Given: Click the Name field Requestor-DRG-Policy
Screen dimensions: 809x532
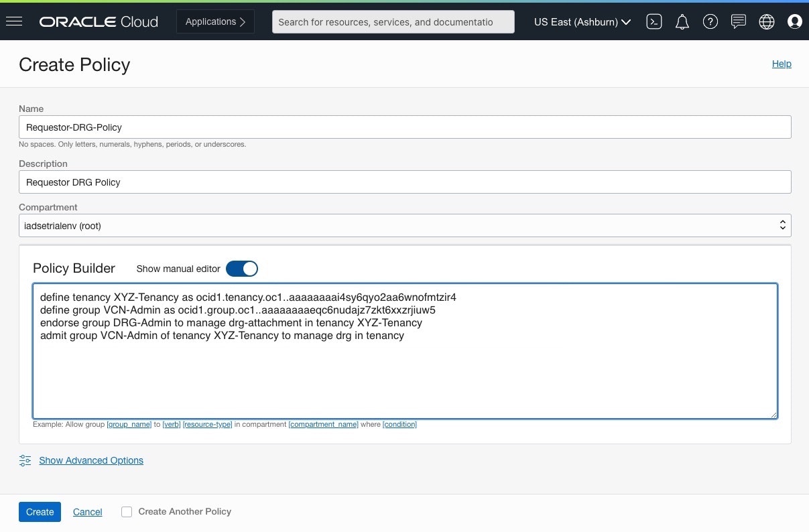Looking at the screenshot, I should 405,127.
